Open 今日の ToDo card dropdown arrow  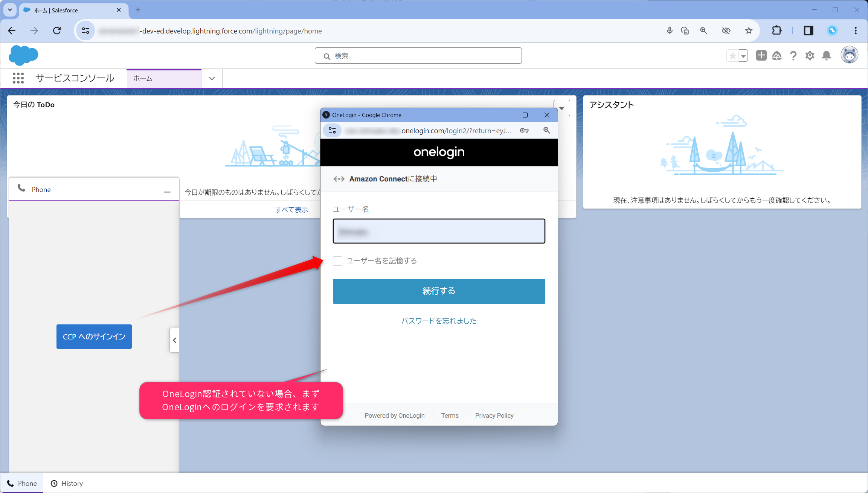point(561,108)
